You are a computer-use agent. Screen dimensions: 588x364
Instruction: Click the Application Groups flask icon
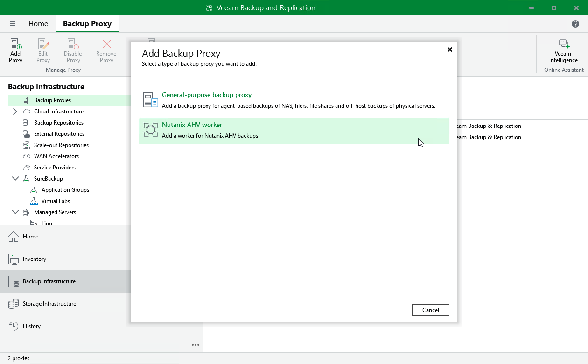coord(34,190)
